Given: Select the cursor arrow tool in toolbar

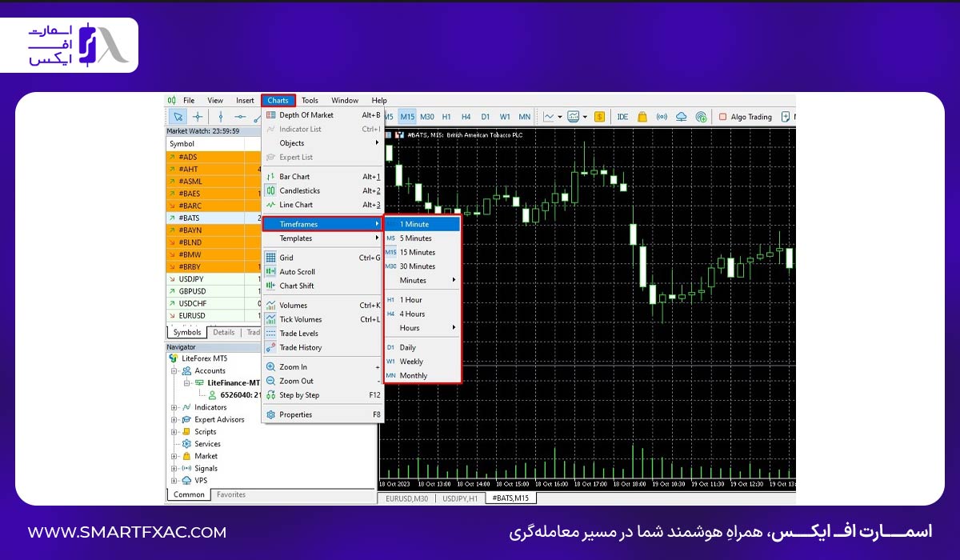Looking at the screenshot, I should point(178,117).
